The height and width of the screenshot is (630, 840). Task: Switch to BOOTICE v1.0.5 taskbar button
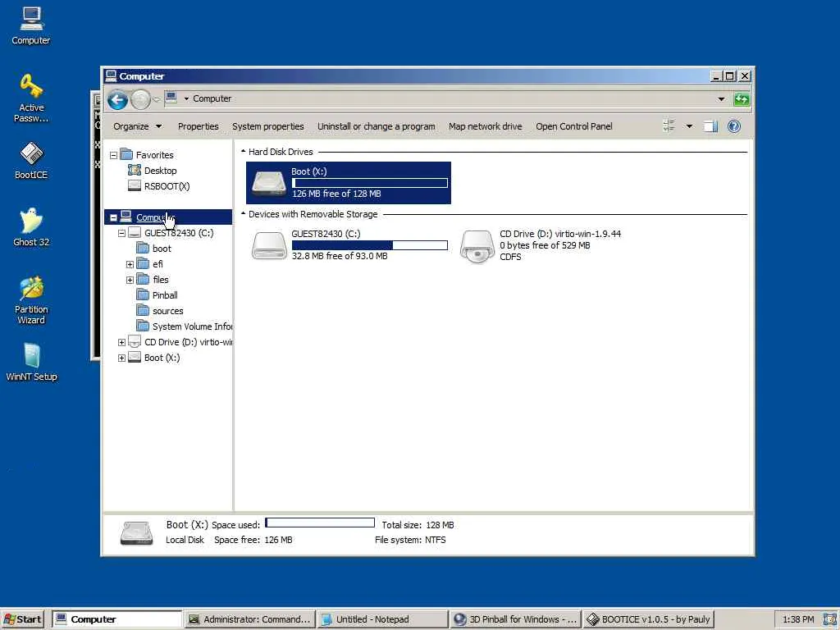point(649,619)
